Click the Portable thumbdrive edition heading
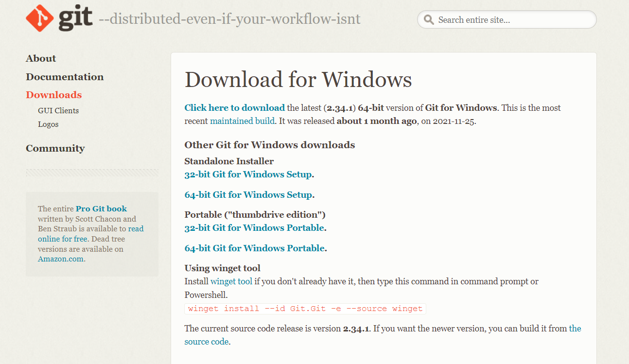 [255, 215]
